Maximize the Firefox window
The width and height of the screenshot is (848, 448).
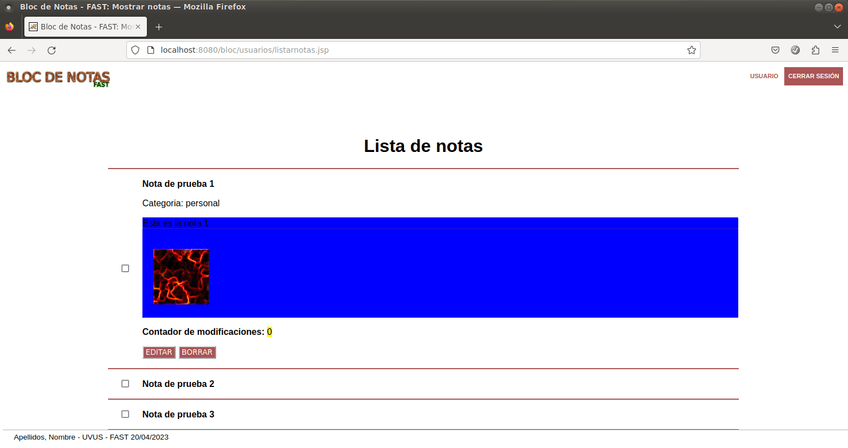829,7
